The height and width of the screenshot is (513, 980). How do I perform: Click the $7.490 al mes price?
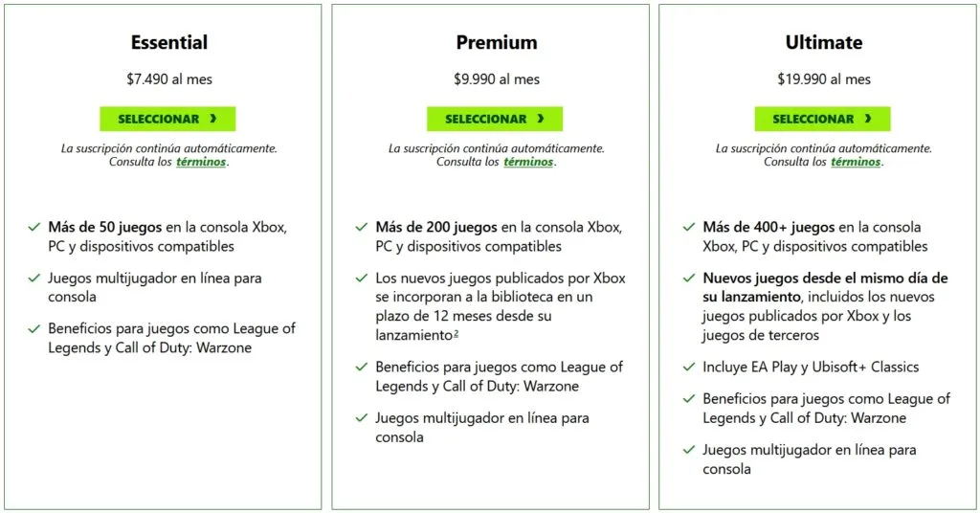(x=168, y=79)
